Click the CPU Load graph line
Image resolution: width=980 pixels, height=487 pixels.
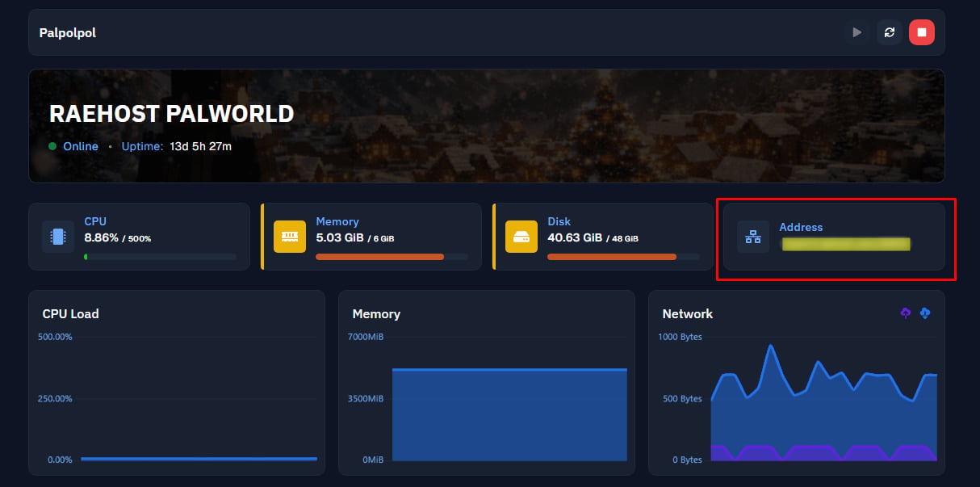[x=199, y=459]
